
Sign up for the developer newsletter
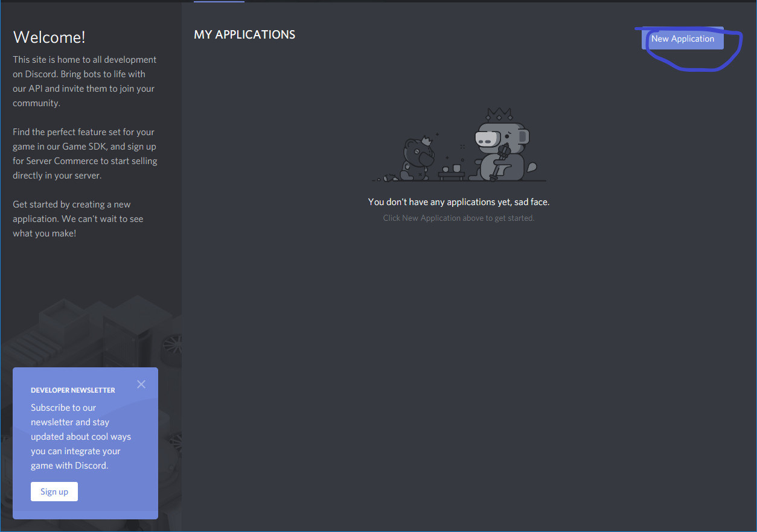pyautogui.click(x=54, y=492)
